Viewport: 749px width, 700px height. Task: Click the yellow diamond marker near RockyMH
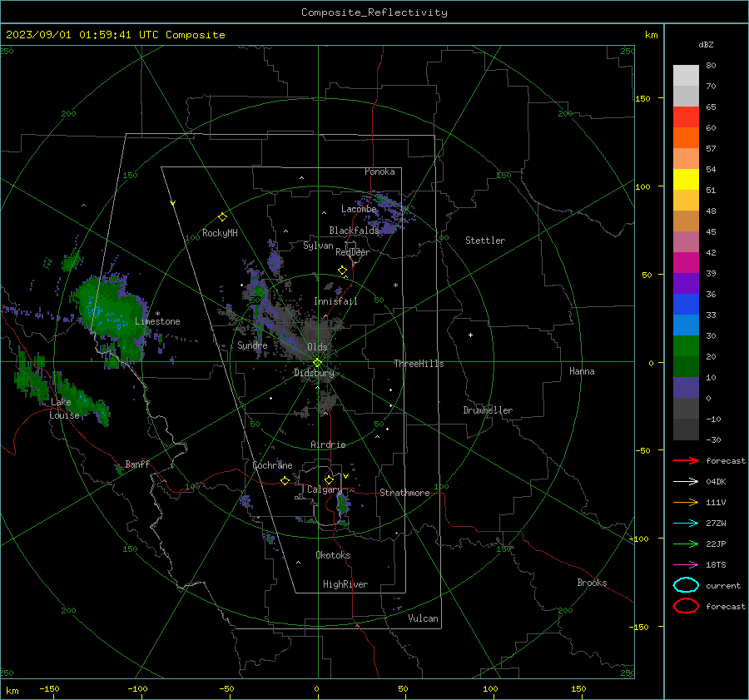(222, 217)
